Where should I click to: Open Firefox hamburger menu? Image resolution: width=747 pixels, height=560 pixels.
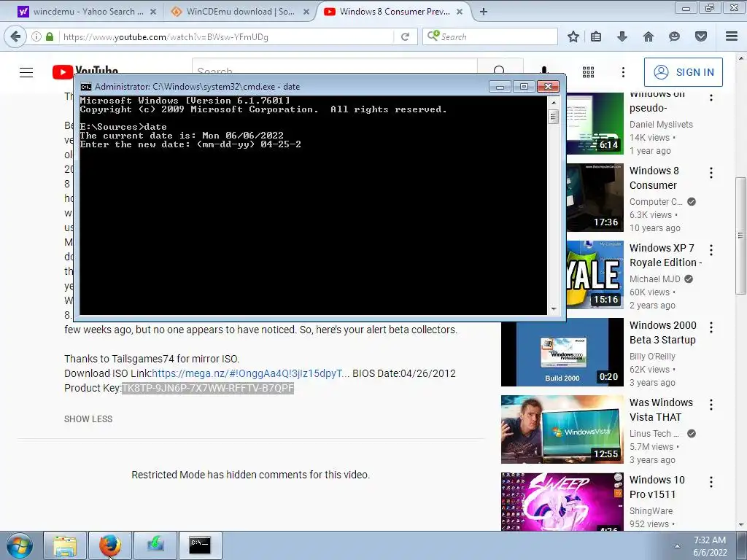click(732, 36)
